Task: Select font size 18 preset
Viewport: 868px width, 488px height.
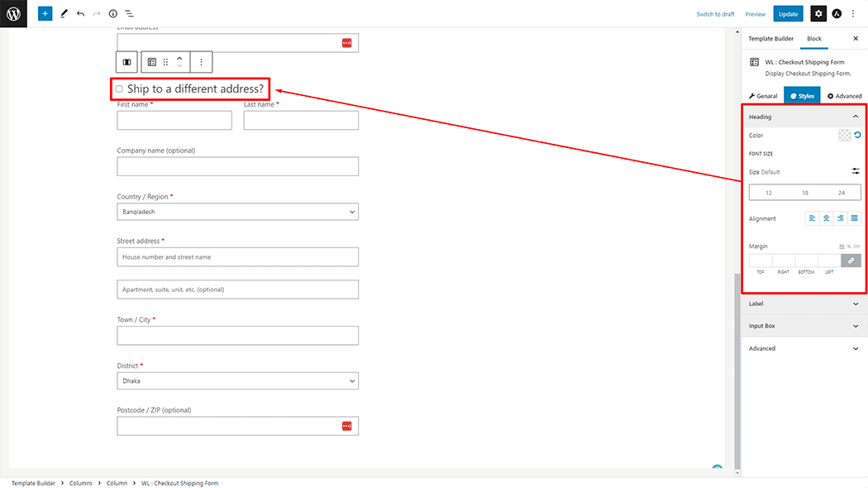Action: click(x=805, y=193)
